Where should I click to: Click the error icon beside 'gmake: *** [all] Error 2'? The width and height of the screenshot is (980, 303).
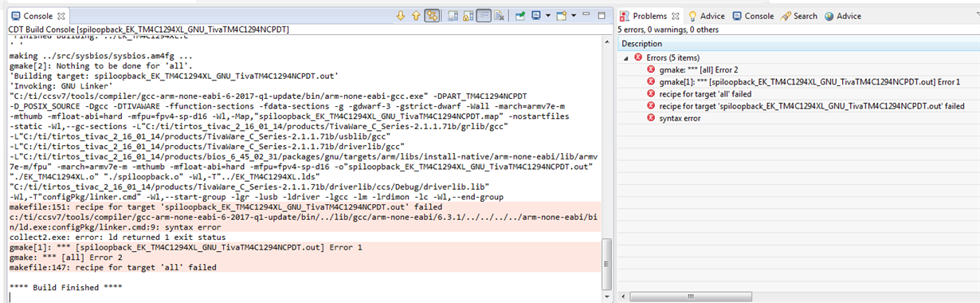pyautogui.click(x=651, y=69)
